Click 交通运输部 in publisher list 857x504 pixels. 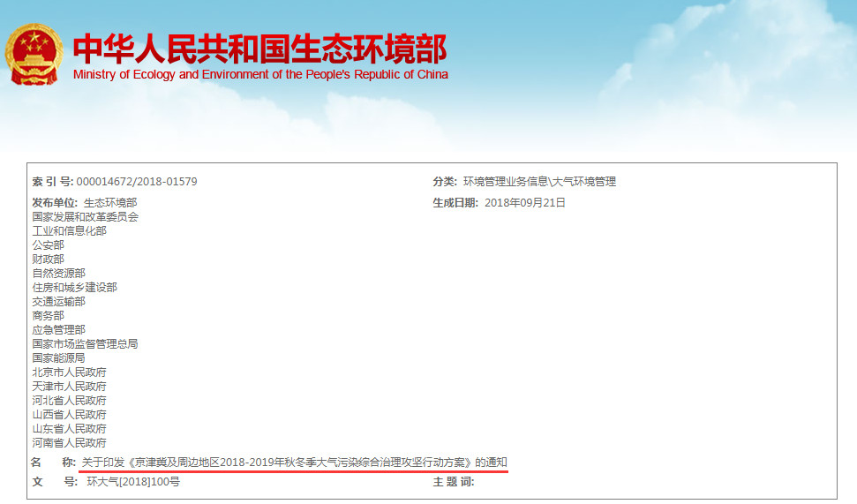coord(58,302)
